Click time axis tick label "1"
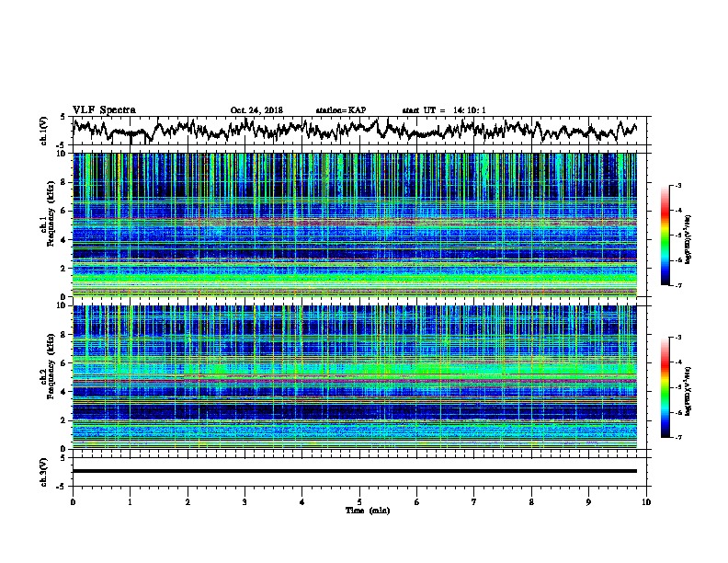Viewport: 728px width, 563px height. (130, 502)
